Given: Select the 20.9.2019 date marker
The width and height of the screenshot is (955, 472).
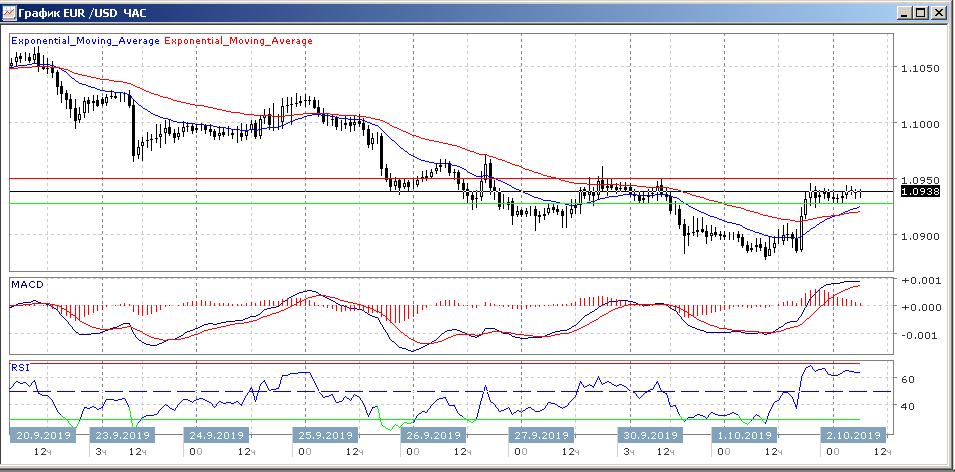Looking at the screenshot, I should (x=41, y=435).
